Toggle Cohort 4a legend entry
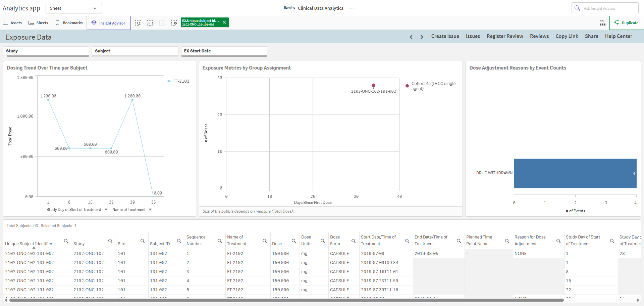The image size is (644, 306). coord(431,86)
